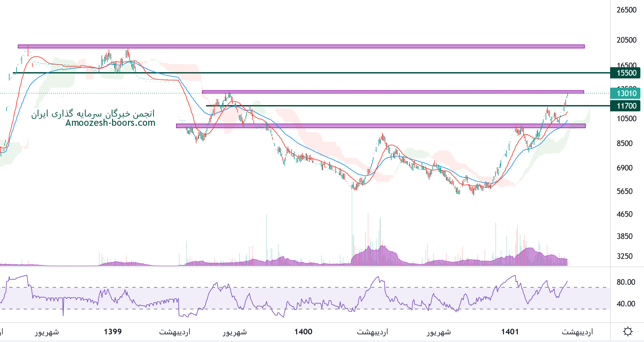Click the 11700 price label

[625, 106]
